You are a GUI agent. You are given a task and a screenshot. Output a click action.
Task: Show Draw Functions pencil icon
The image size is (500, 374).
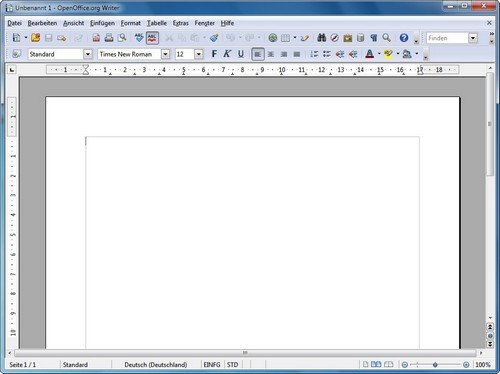point(305,38)
